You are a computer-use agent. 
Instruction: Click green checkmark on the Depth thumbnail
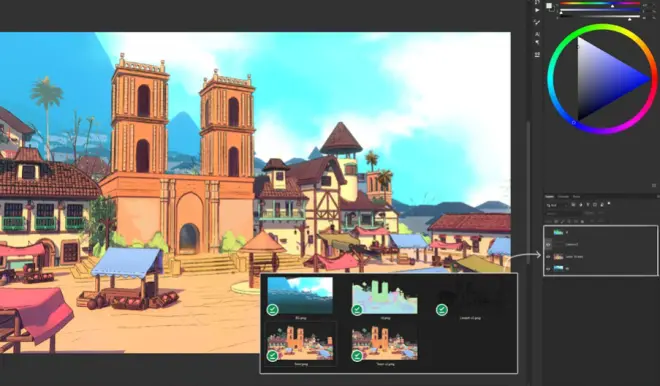(x=442, y=310)
